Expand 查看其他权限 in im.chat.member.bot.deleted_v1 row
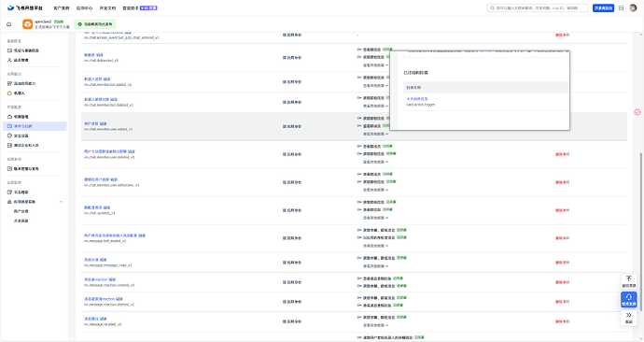This screenshot has width=644, height=342. click(375, 106)
